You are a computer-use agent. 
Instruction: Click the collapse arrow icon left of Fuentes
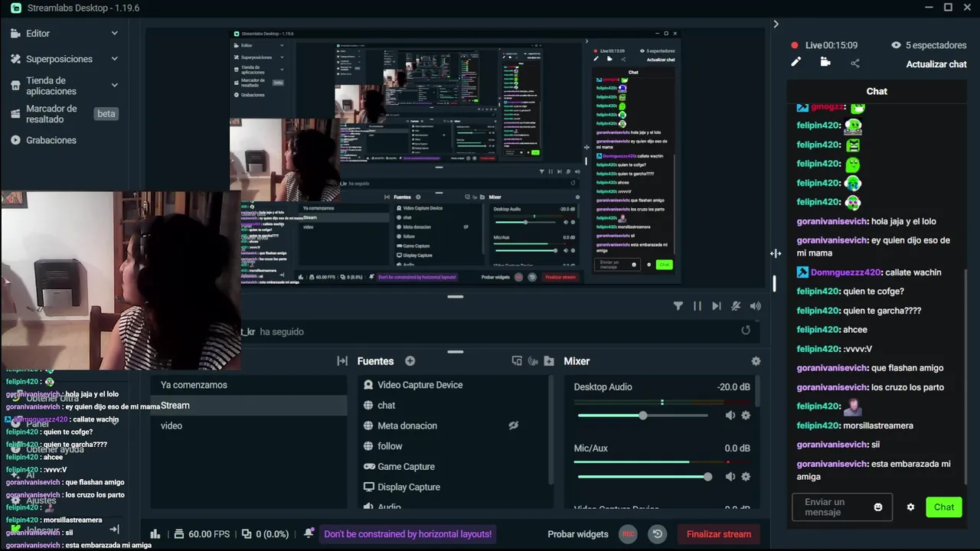[342, 361]
